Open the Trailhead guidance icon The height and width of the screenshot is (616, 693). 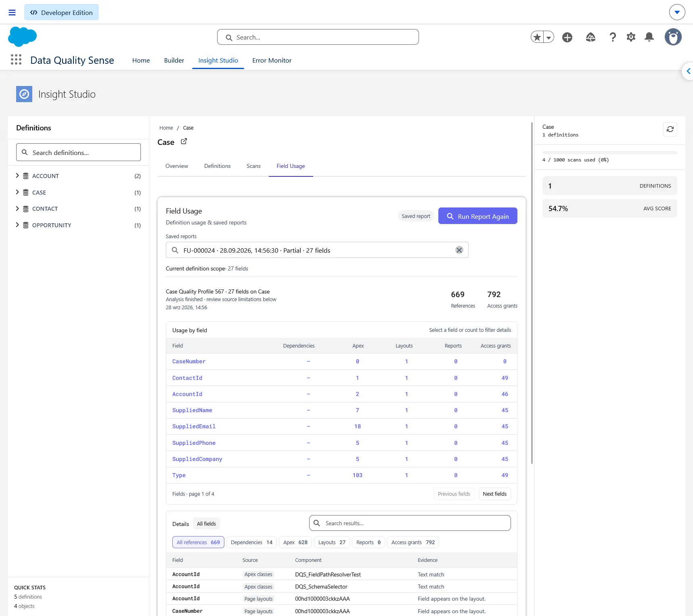[590, 37]
